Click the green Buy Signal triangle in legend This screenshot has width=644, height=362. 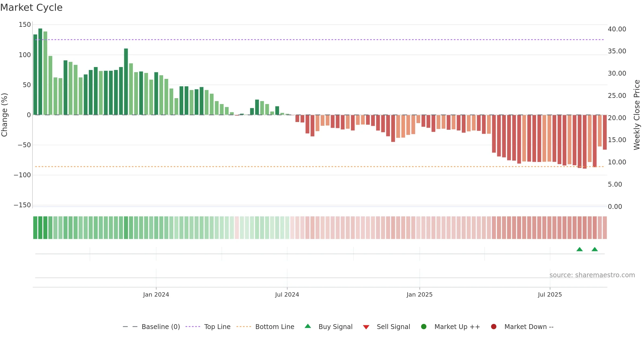tap(308, 326)
